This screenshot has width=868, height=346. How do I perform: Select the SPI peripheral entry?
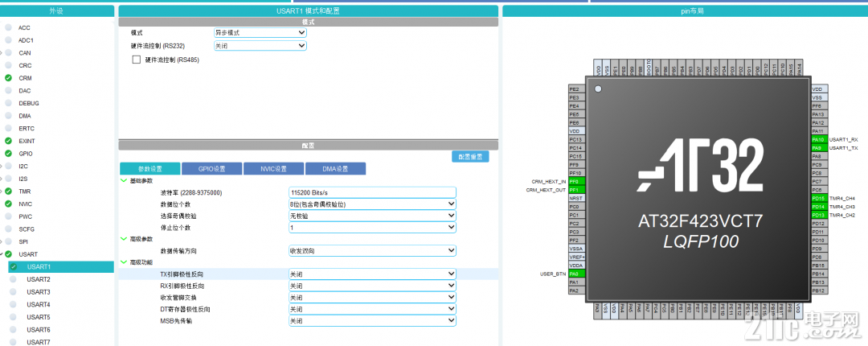(x=23, y=241)
